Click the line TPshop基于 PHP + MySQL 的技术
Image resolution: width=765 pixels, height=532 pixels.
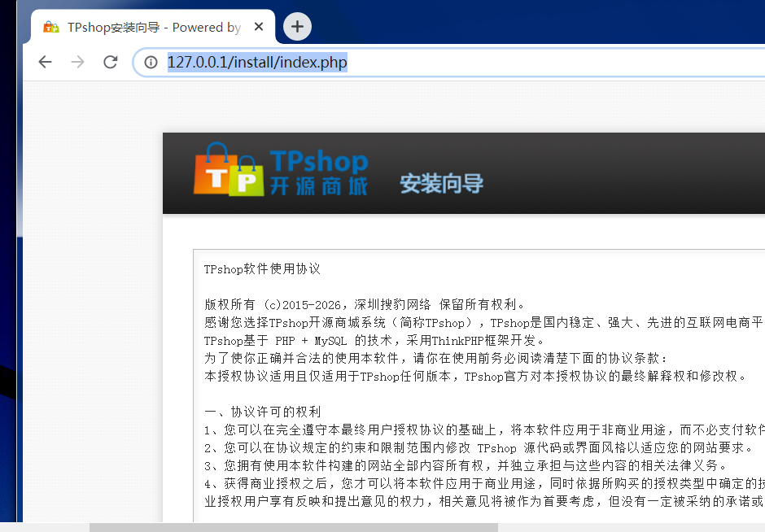pos(374,340)
